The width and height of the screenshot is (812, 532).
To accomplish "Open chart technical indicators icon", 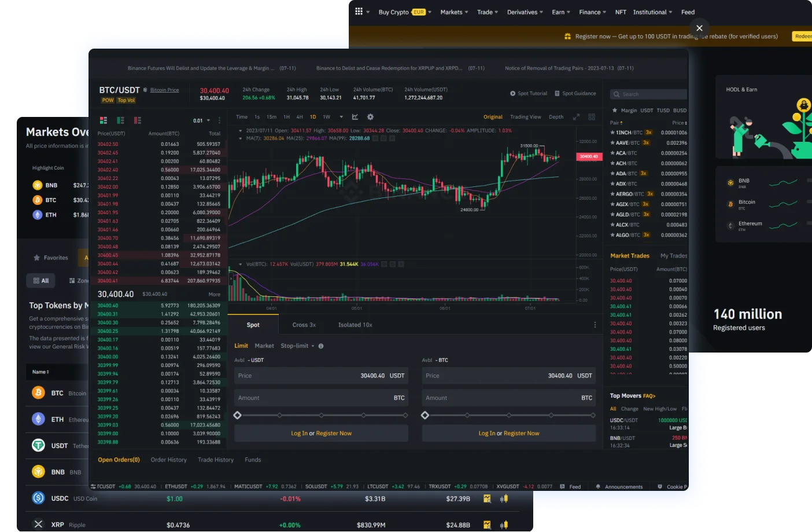I will pos(355,117).
